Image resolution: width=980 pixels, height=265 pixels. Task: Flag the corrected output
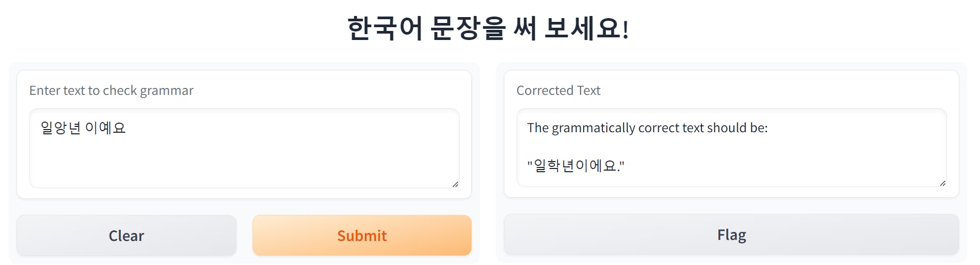731,235
